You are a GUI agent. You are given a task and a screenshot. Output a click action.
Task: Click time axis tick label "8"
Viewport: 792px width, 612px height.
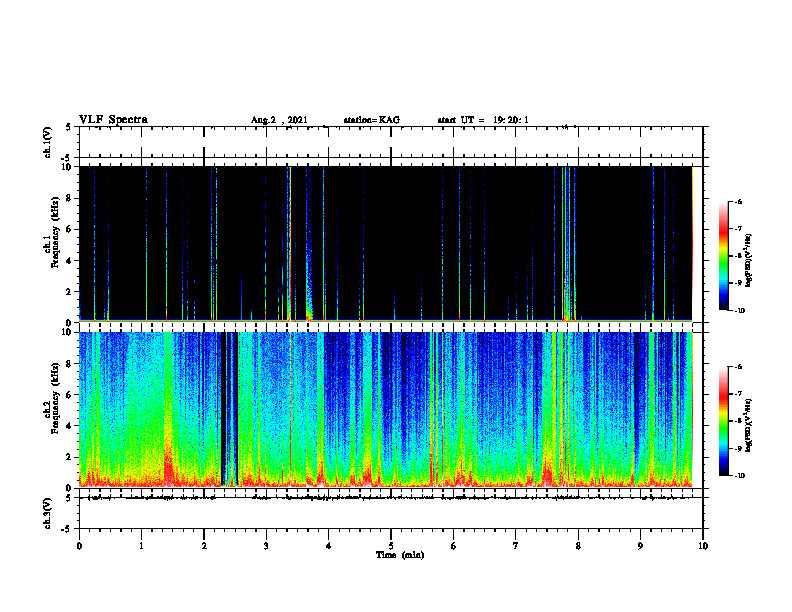click(578, 546)
